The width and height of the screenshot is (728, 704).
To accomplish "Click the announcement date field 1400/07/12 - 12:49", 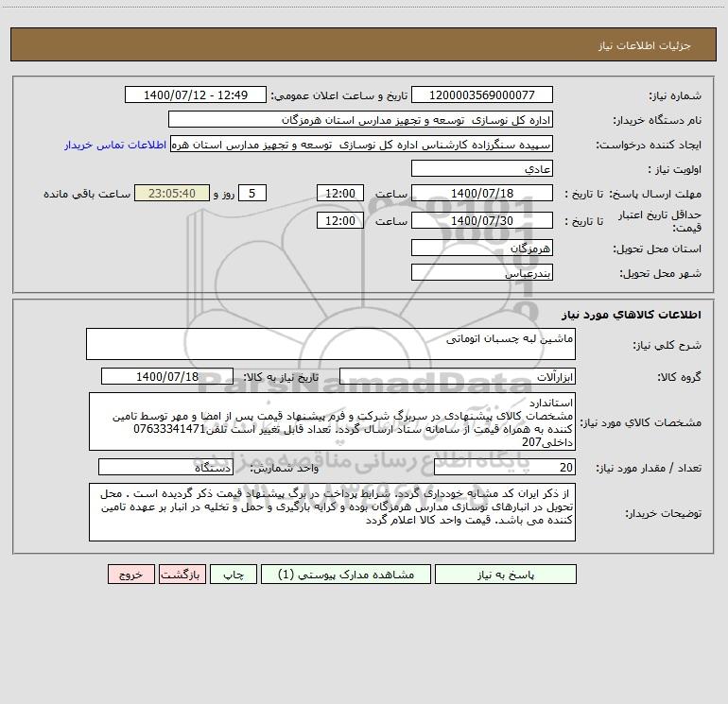I will click(x=196, y=95).
